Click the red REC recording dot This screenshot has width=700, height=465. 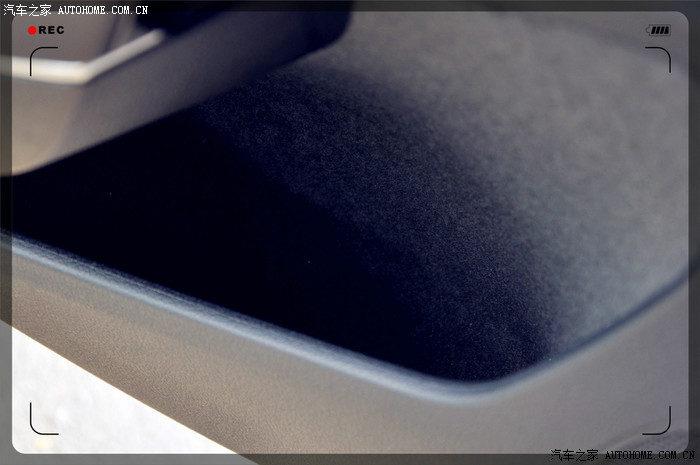(32, 30)
